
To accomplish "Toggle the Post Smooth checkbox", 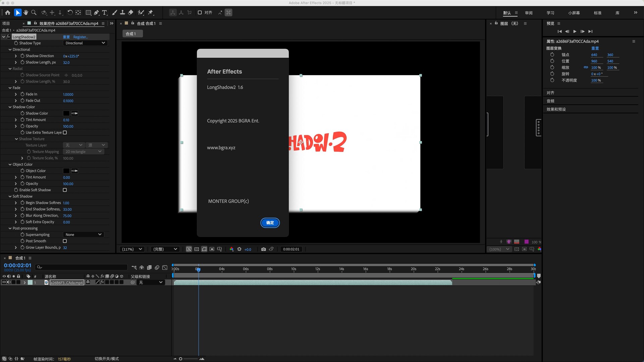I will (x=65, y=241).
